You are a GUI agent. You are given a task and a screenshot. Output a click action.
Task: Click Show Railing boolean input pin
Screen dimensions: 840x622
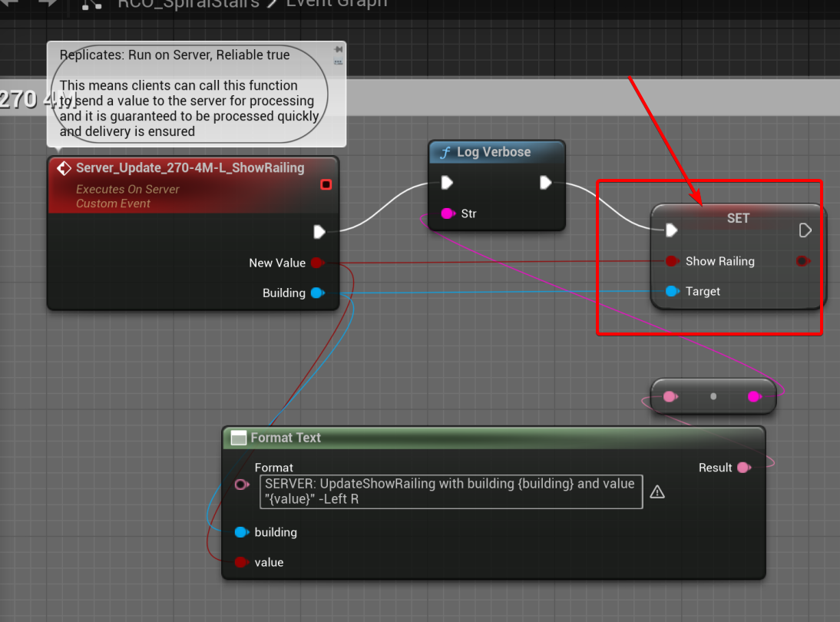pos(672,261)
